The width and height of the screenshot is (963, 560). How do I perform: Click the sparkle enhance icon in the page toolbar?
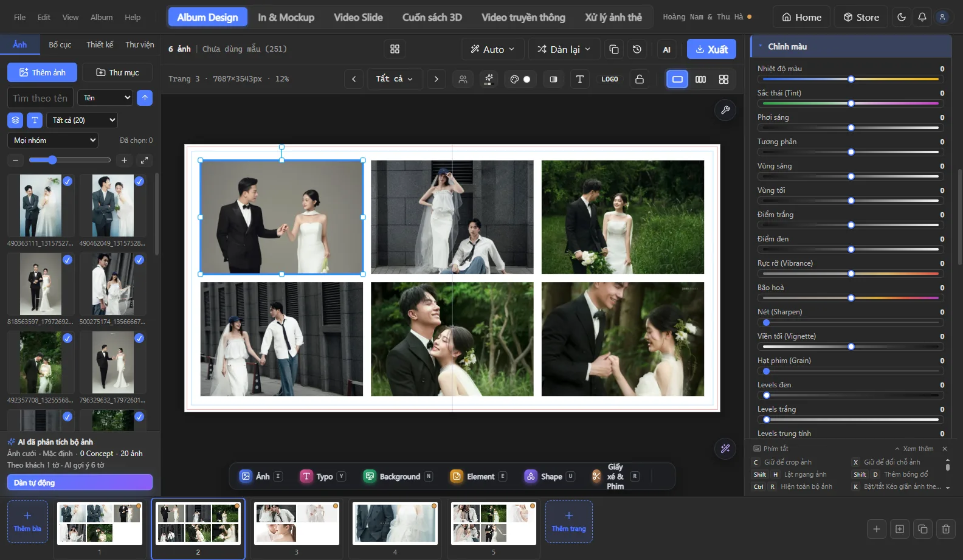(x=488, y=79)
